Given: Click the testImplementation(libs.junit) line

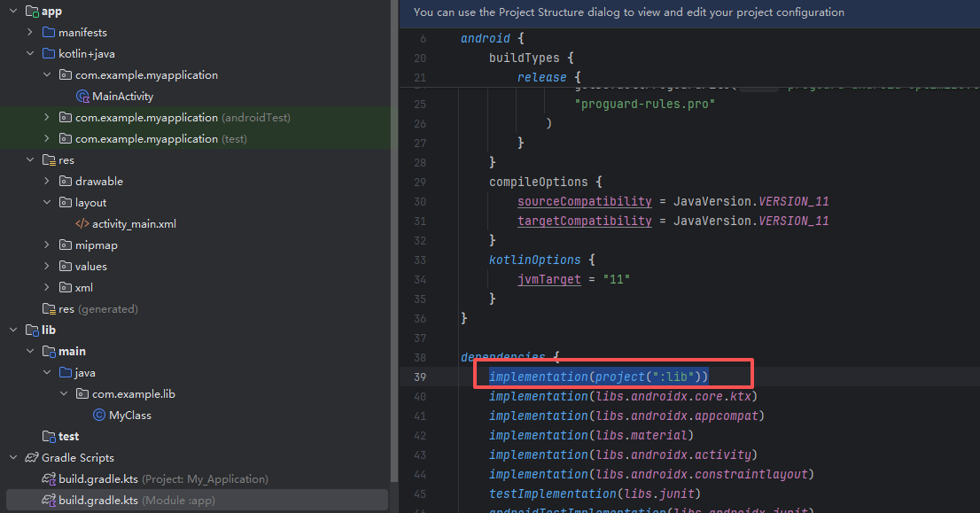Looking at the screenshot, I should click(595, 494).
